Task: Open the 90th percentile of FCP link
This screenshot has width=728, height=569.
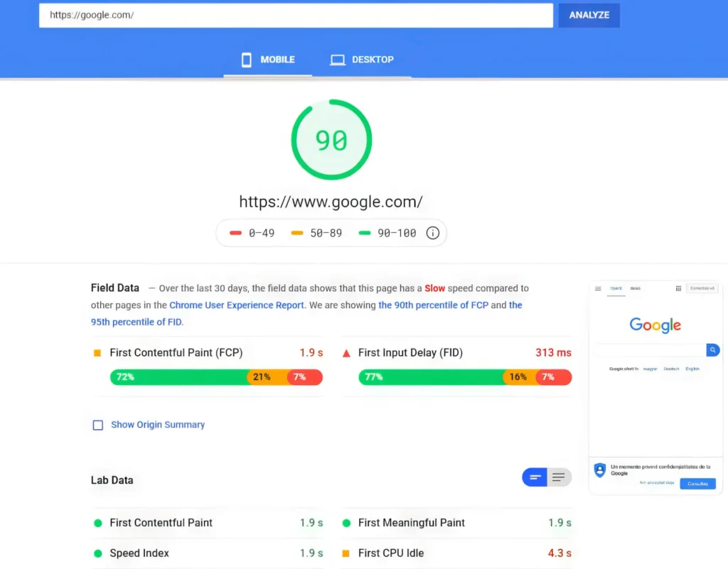Action: [433, 305]
